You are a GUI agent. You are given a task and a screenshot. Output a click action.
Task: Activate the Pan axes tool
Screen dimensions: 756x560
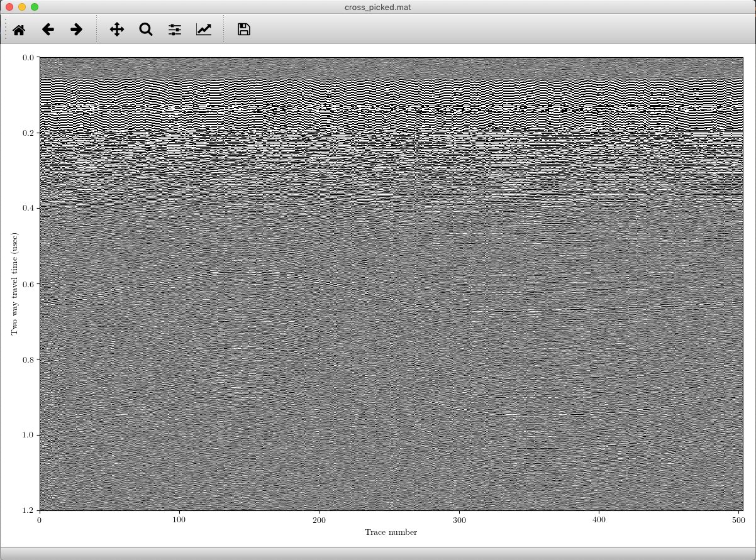(x=117, y=30)
